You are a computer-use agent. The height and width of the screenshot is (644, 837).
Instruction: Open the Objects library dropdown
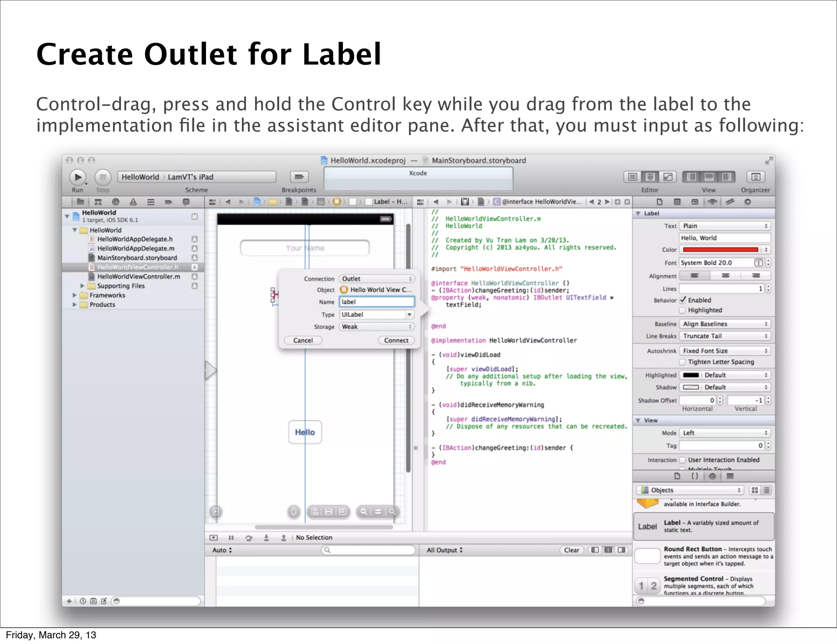[690, 490]
